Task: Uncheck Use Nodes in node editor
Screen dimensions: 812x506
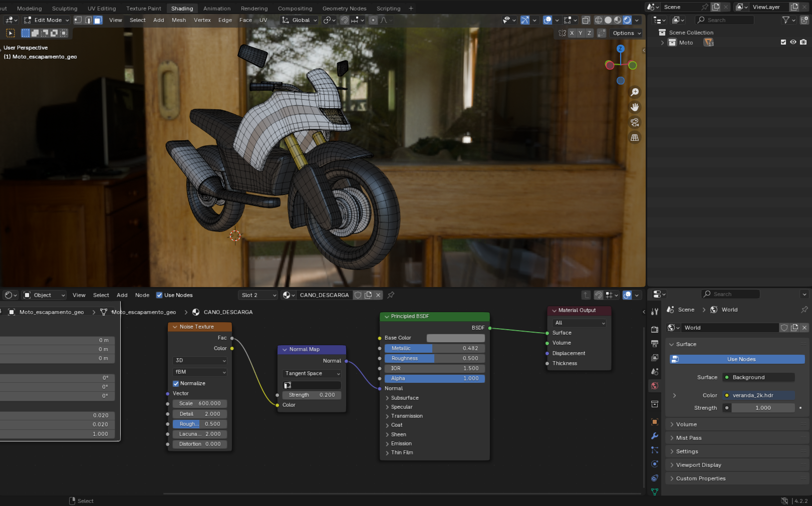Action: (159, 295)
